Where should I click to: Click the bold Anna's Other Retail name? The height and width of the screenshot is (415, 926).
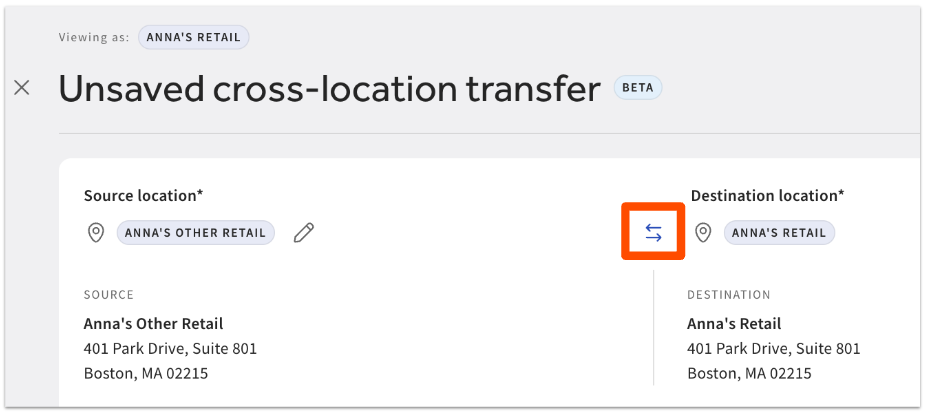click(x=153, y=324)
